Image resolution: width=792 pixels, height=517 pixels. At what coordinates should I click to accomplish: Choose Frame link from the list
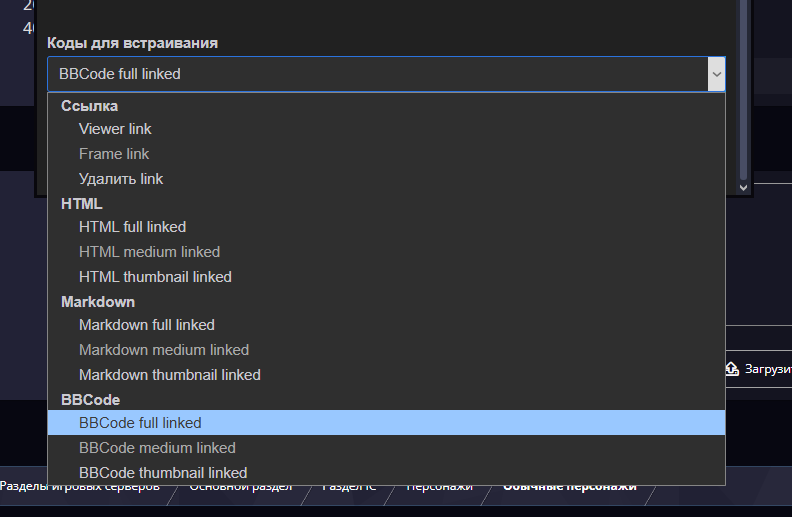[x=114, y=154]
